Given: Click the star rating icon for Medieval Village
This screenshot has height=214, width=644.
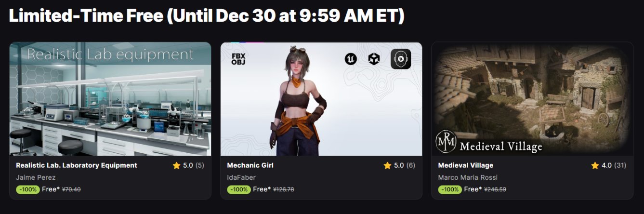Looking at the screenshot, I should pyautogui.click(x=595, y=165).
